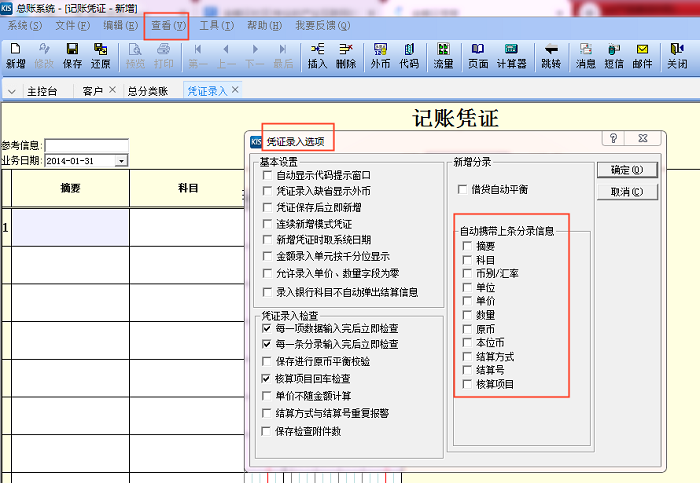Click the 删除 (Delete) row icon
700x483 pixels.
tap(346, 54)
